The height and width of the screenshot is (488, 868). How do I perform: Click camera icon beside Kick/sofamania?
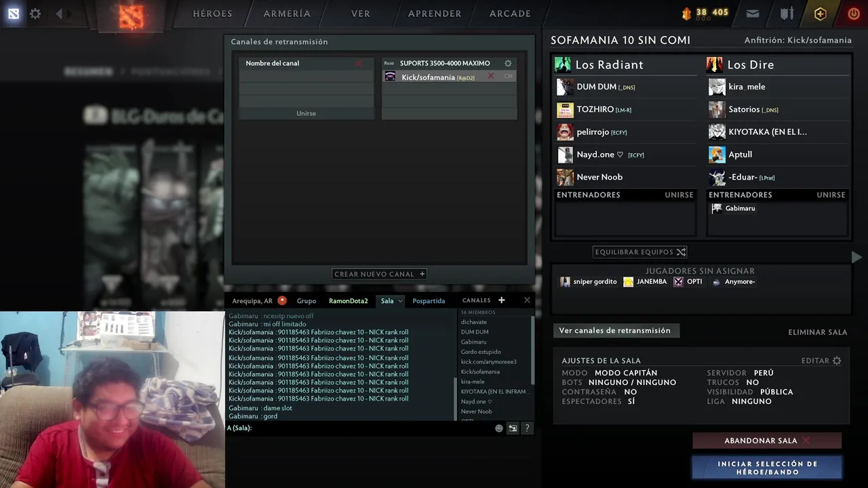509,77
